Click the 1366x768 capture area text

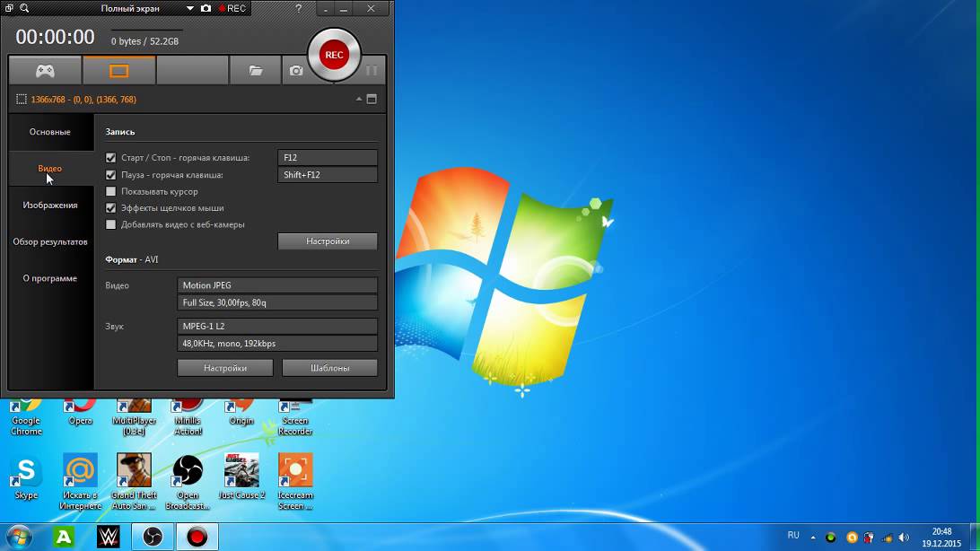coord(83,100)
